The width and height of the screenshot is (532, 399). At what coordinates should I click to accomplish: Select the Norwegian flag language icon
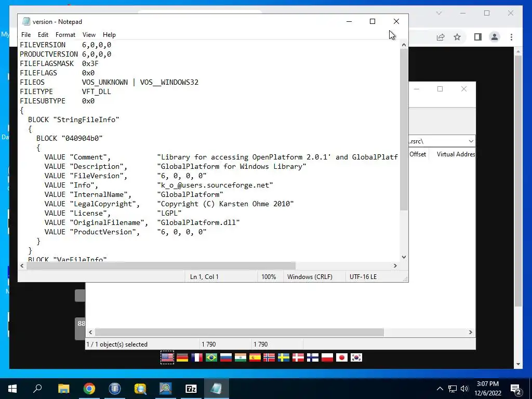tap(269, 357)
